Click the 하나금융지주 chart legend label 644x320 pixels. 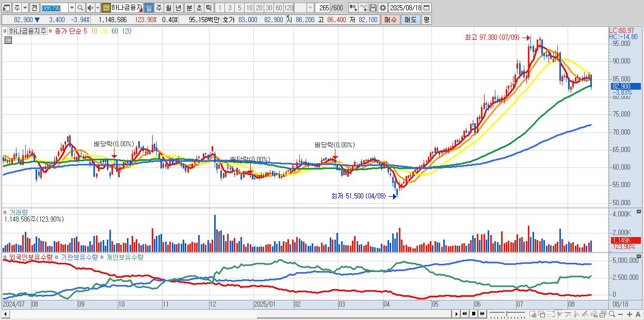27,31
